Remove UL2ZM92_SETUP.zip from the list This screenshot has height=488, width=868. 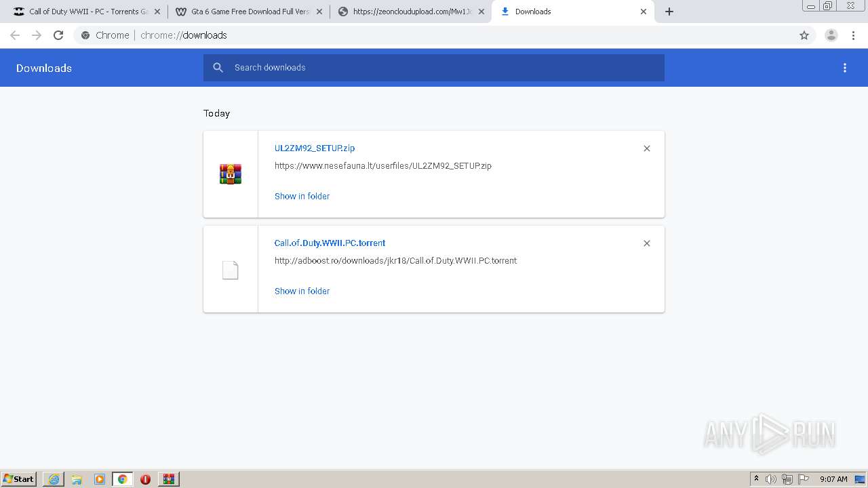click(x=647, y=148)
